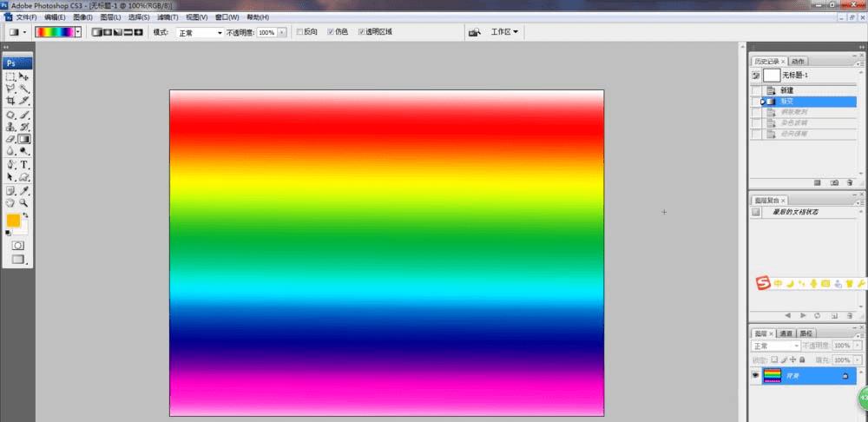
Task: Enable the 反向 (Reverse) checkbox
Action: point(300,32)
